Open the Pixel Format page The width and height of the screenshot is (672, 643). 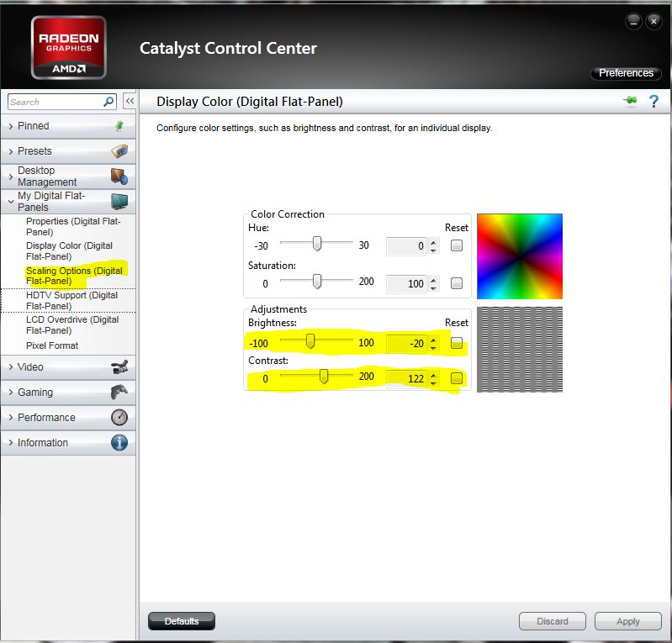pyautogui.click(x=52, y=345)
